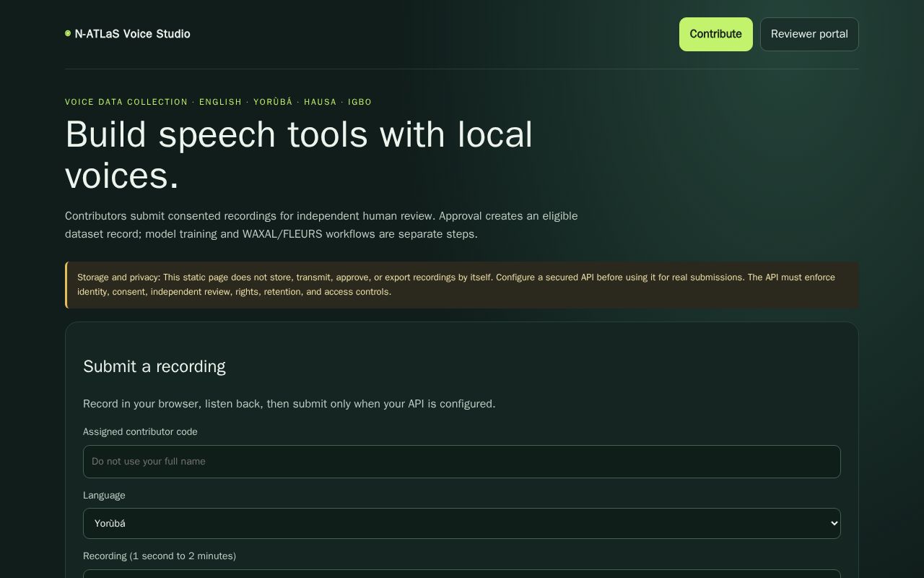Select the heading "Build speech tools with local voices."
Screen dimensions: 924x578
click(x=299, y=155)
